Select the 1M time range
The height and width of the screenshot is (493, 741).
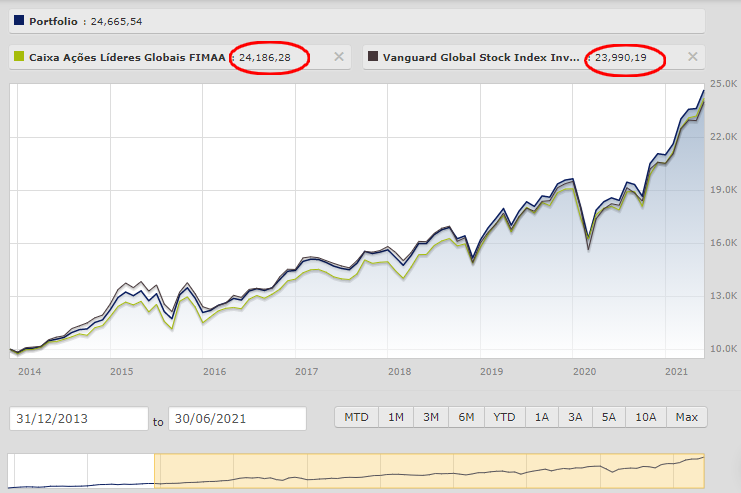[397, 417]
